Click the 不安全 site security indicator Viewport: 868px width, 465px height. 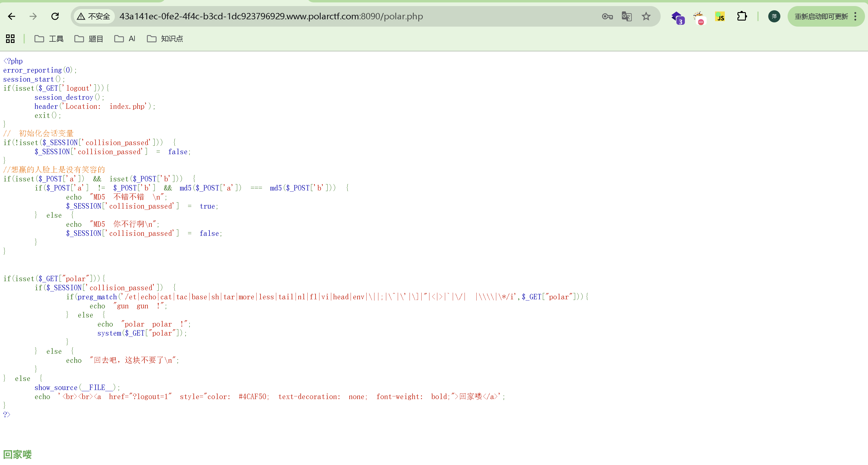tap(94, 16)
